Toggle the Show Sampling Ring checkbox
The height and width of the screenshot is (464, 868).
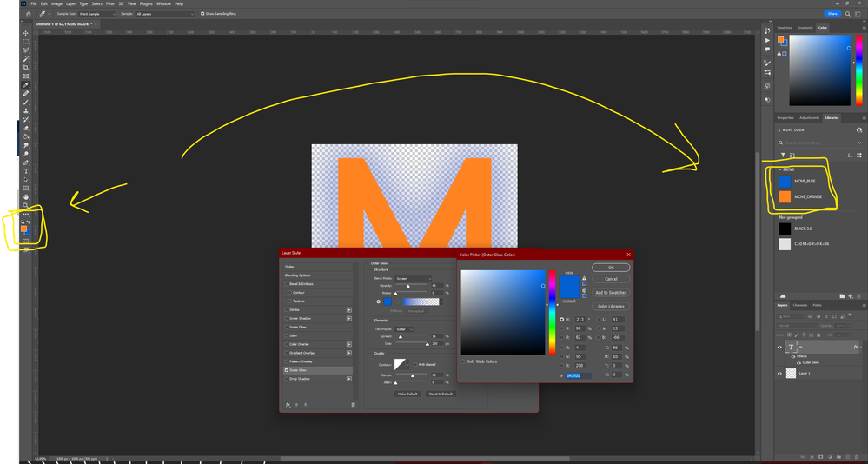pyautogui.click(x=203, y=14)
